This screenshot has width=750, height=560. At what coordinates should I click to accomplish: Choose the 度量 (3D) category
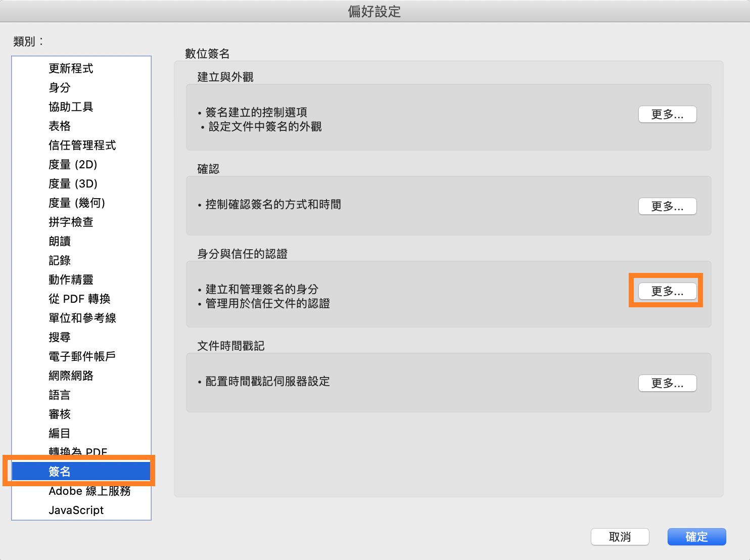tap(81, 183)
